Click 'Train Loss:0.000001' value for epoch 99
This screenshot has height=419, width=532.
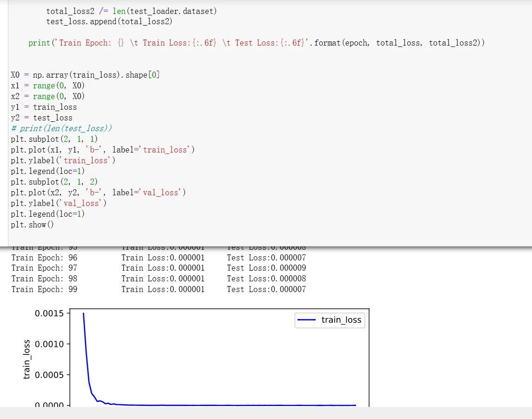[163, 290]
